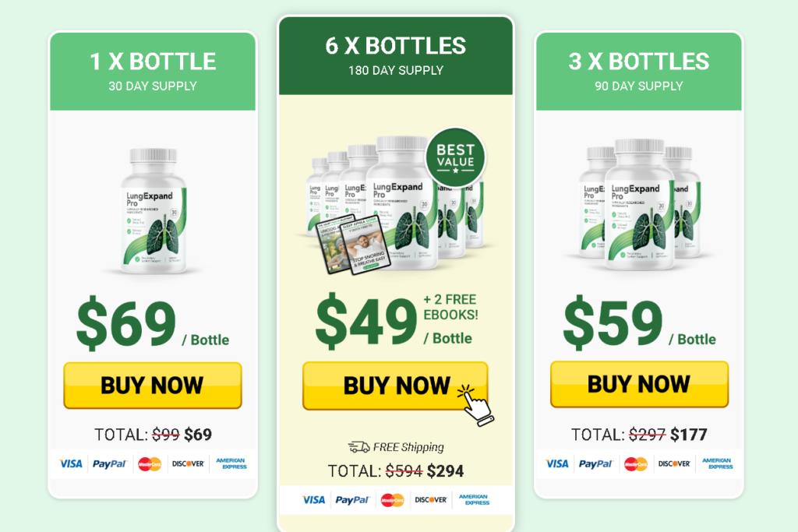Click the BUY NOW button for 1 bottle
The width and height of the screenshot is (798, 532).
[152, 385]
